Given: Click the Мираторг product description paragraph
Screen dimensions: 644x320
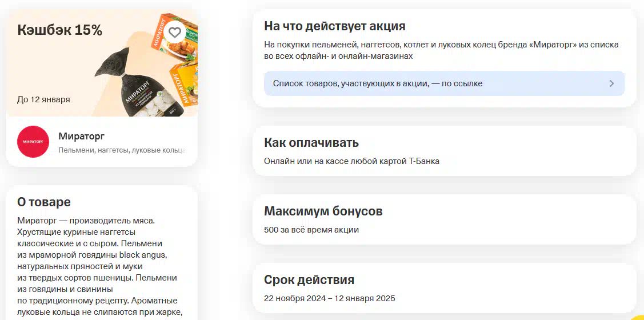Looking at the screenshot, I should [x=97, y=266].
